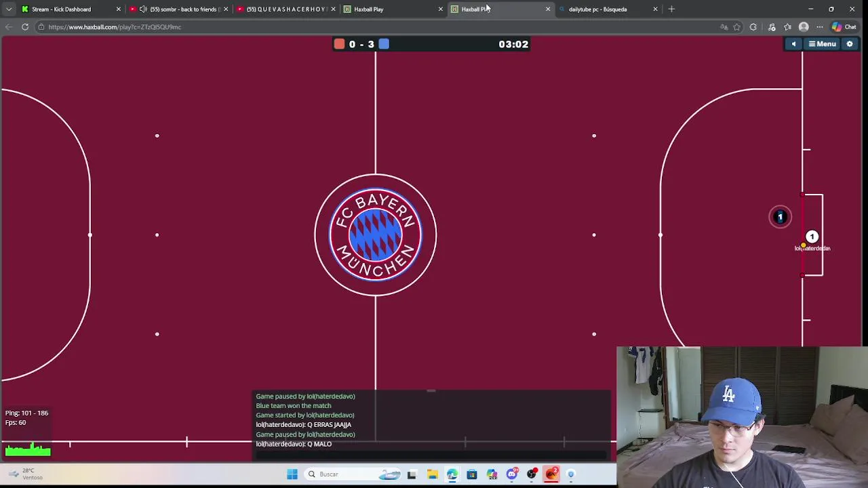Open a new browser tab
Viewport: 868px width, 488px height.
pyautogui.click(x=671, y=9)
